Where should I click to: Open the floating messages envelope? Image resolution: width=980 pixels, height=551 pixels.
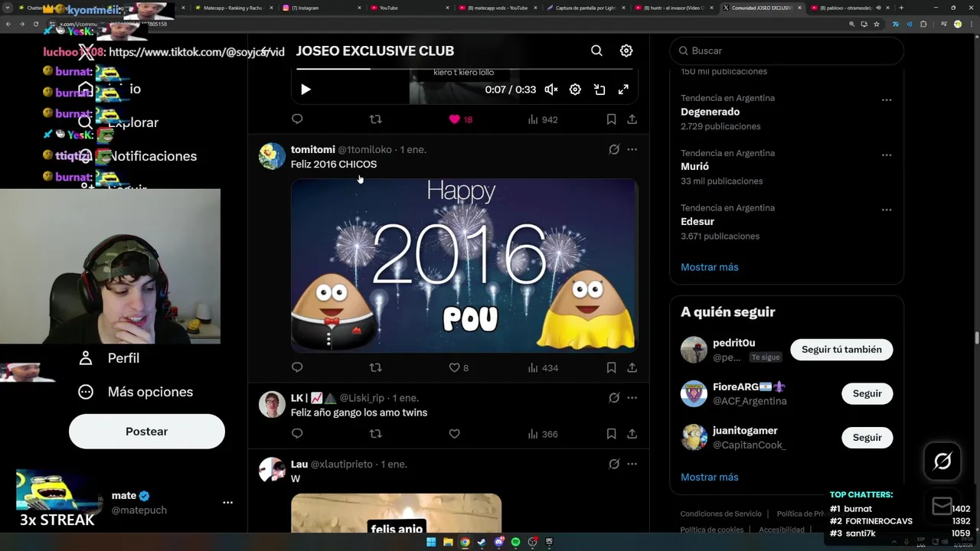(x=942, y=506)
